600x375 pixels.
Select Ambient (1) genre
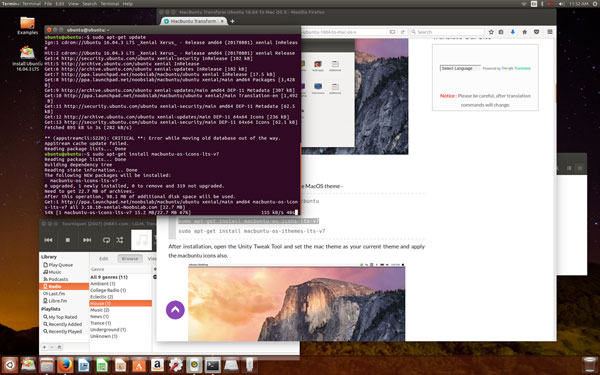point(121,284)
